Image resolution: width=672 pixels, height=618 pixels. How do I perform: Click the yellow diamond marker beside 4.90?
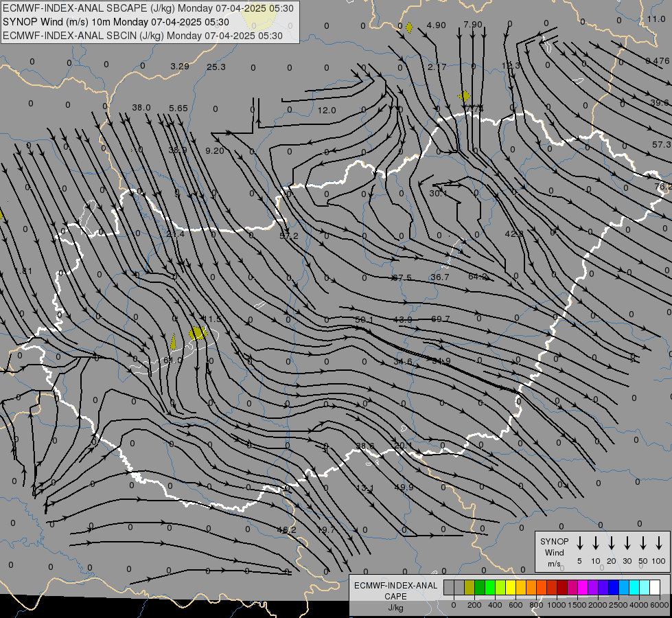click(409, 28)
